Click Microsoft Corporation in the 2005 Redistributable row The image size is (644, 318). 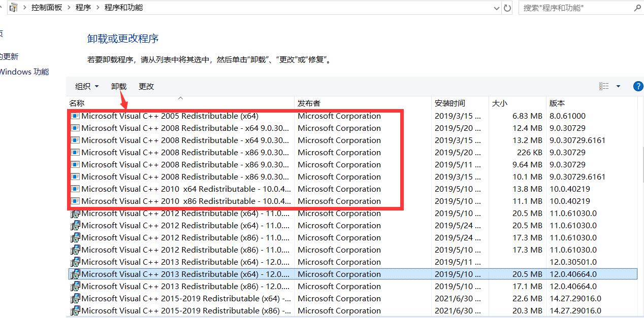[339, 116]
